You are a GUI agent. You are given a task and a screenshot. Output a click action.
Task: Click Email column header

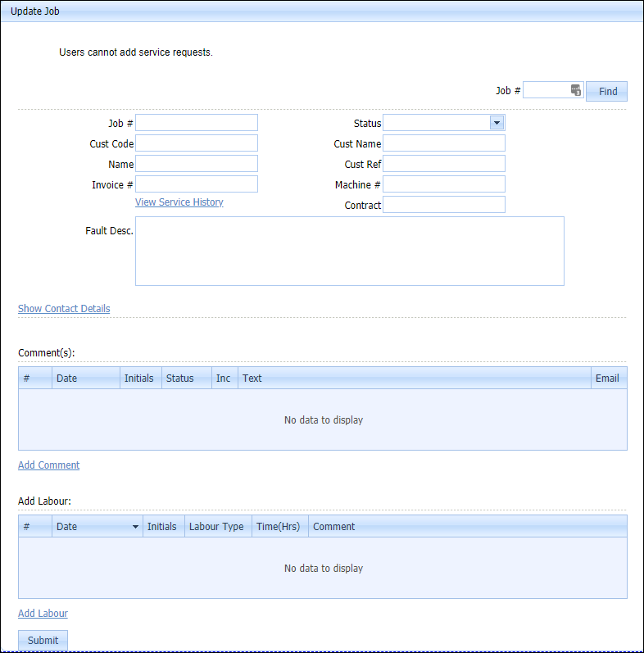pos(609,379)
